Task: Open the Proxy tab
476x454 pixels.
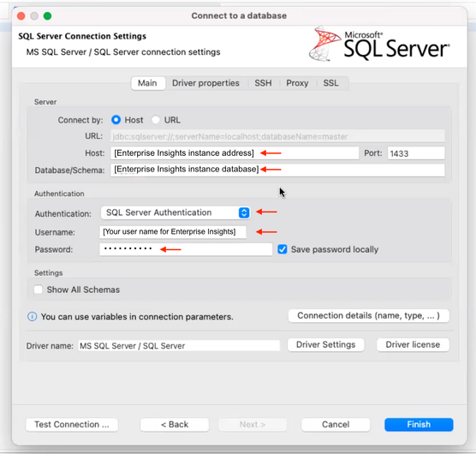Action: pos(297,83)
